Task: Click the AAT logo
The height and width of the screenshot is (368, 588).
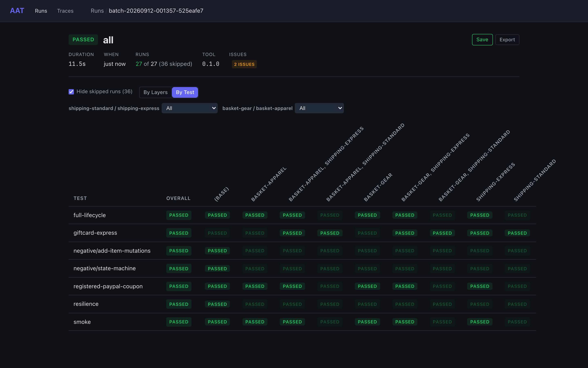Action: point(17,11)
